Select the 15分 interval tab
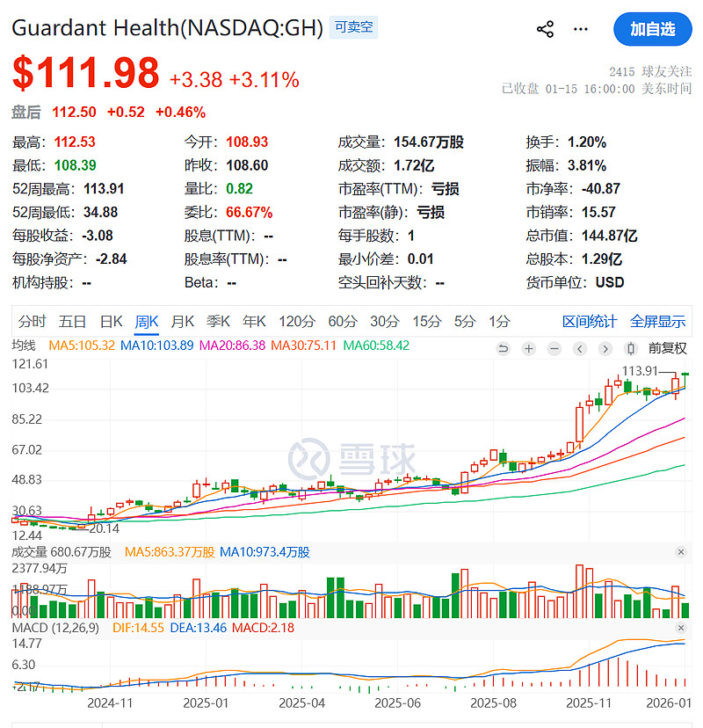This screenshot has width=703, height=728. tap(427, 321)
